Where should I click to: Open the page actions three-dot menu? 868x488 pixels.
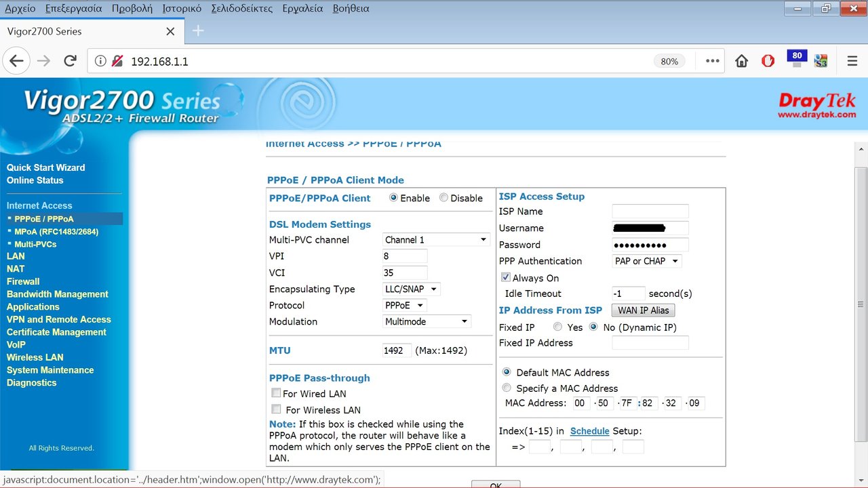712,61
